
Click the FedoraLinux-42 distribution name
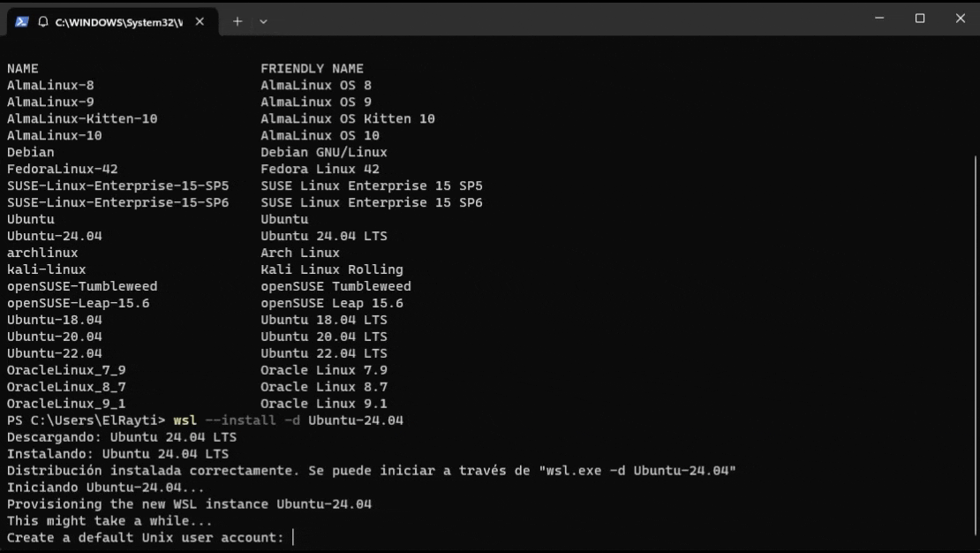click(x=63, y=169)
